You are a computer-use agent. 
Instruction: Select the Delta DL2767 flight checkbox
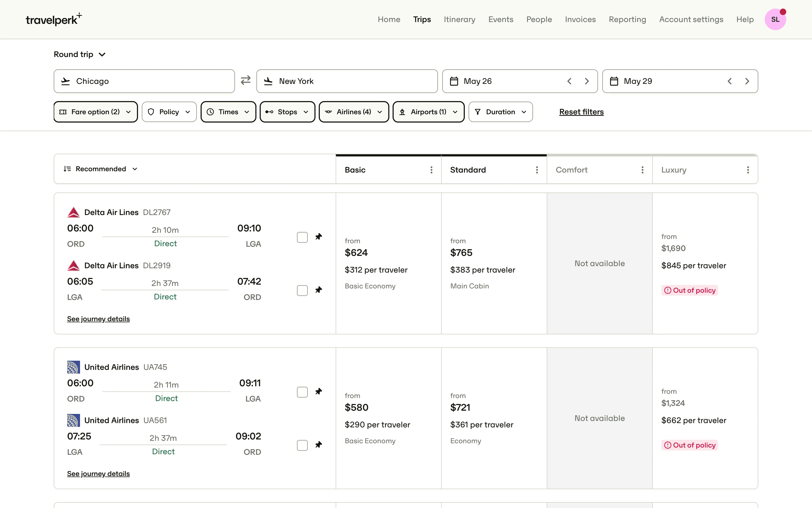click(x=302, y=237)
